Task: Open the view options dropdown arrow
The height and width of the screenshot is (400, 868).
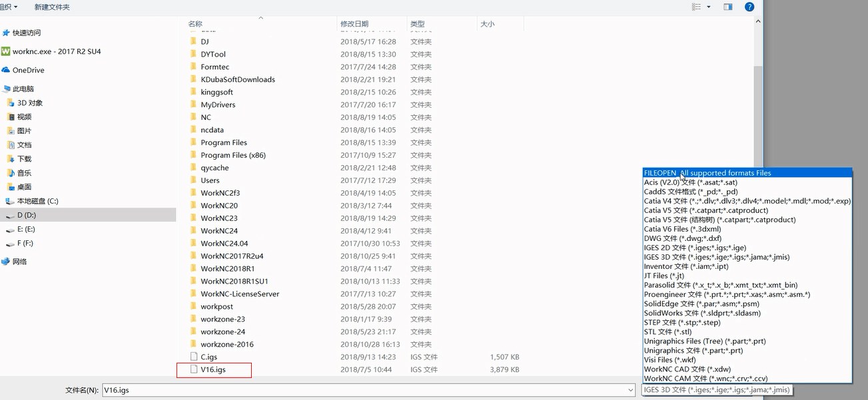Action: pos(709,7)
